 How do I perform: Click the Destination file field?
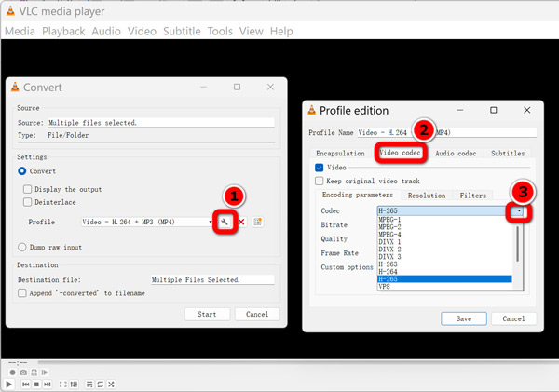coord(212,279)
